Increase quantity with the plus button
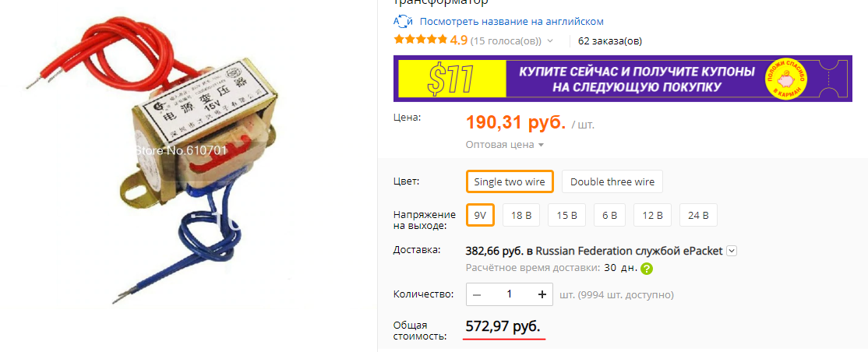The width and height of the screenshot is (868, 352). [x=542, y=294]
